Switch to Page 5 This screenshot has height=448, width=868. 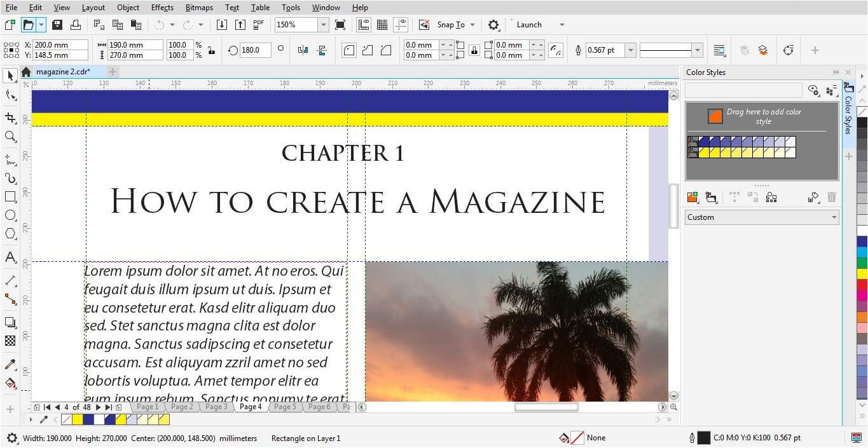[284, 407]
